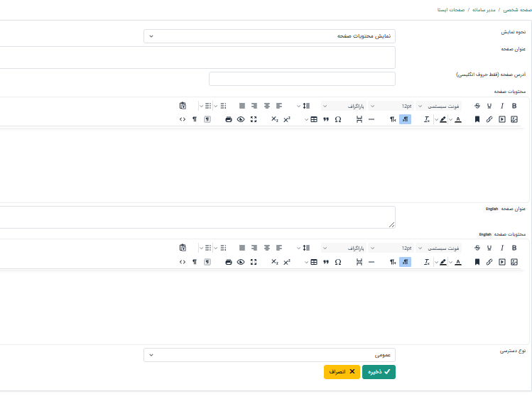Viewport: 532px width, 399px height.
Task: Open the نحوه نمایش dropdown
Action: click(269, 35)
